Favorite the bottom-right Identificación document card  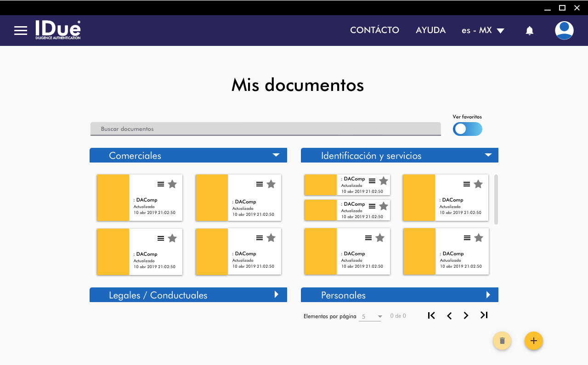pyautogui.click(x=479, y=238)
